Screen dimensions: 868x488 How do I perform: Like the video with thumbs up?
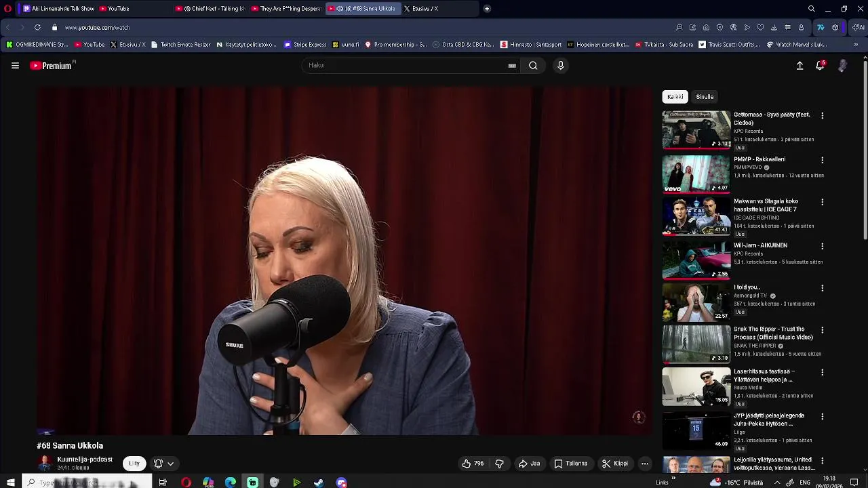473,464
